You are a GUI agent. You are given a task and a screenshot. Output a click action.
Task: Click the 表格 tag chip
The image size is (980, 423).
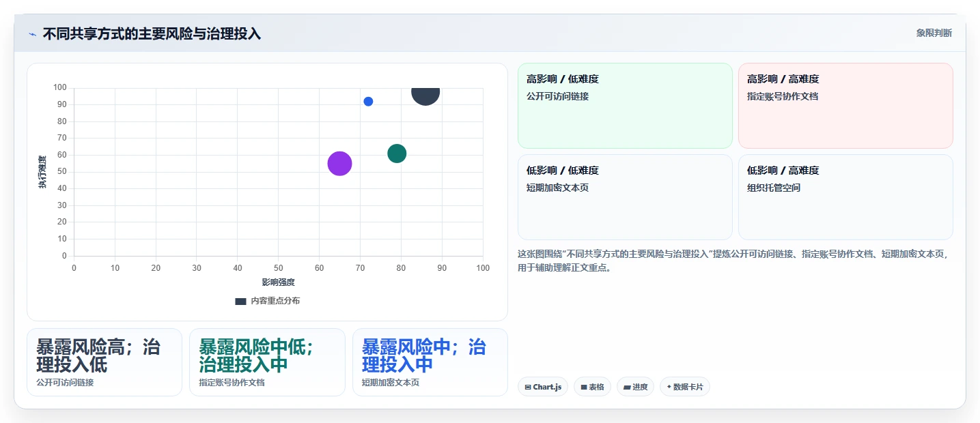coord(592,387)
